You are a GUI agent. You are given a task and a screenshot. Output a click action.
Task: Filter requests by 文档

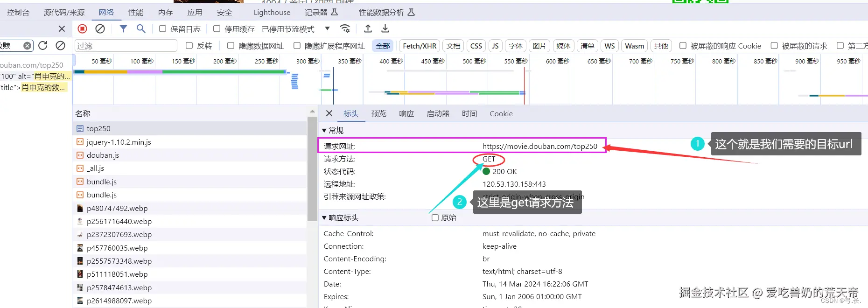click(x=453, y=46)
